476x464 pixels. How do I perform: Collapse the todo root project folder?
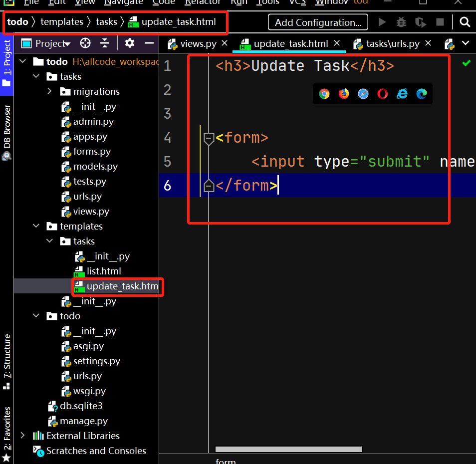pyautogui.click(x=23, y=61)
